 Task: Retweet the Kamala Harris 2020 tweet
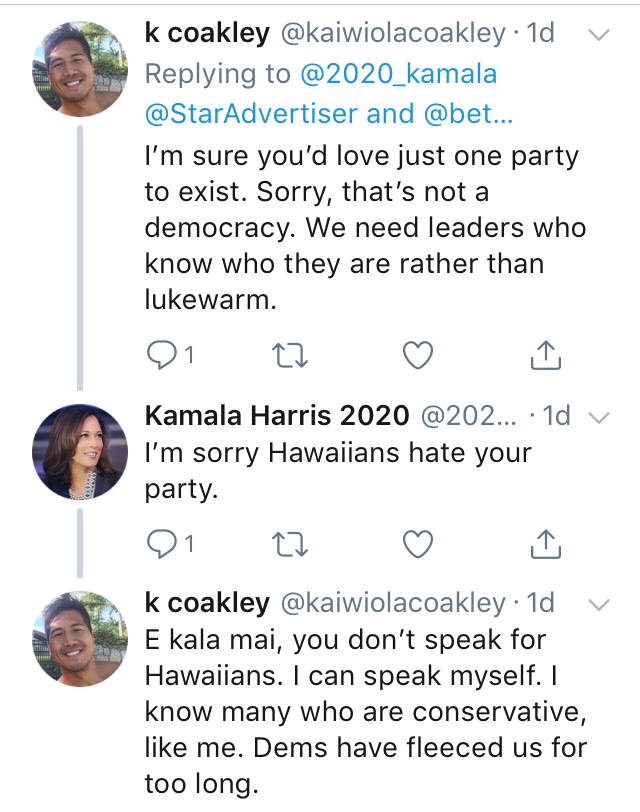pyautogui.click(x=289, y=542)
